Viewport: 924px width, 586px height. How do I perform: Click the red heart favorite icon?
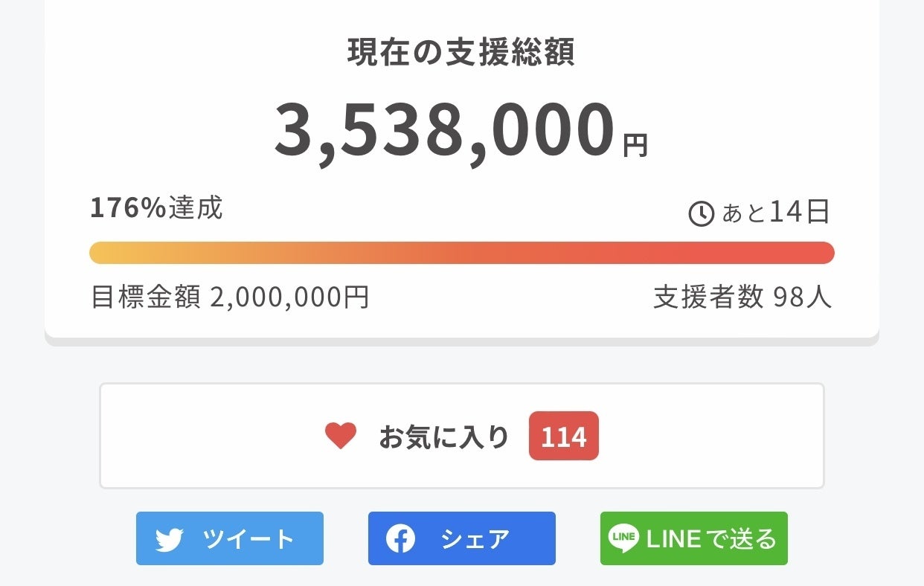point(341,436)
